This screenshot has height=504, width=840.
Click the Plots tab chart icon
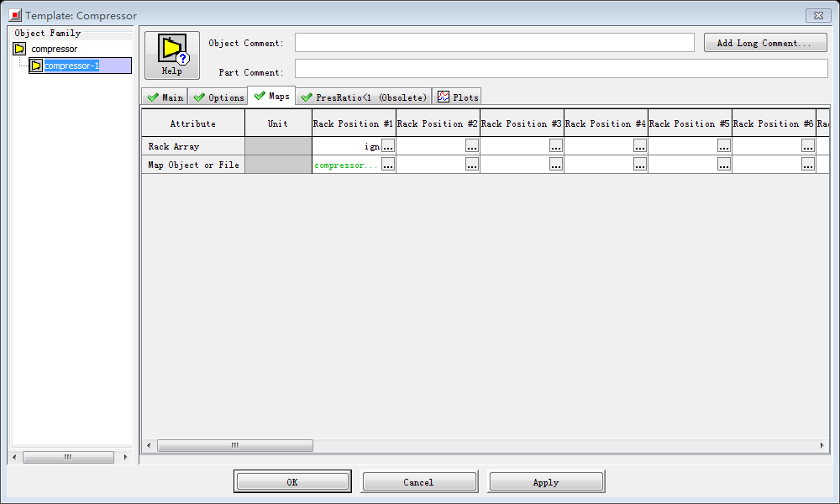click(x=444, y=97)
